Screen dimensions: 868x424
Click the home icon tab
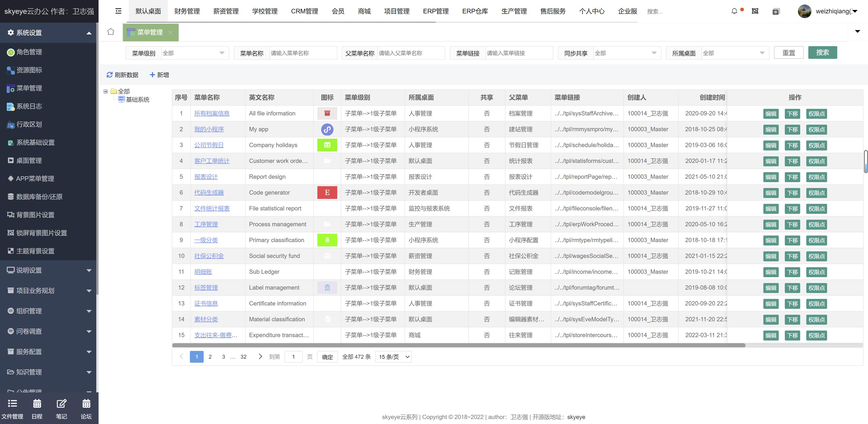click(111, 32)
